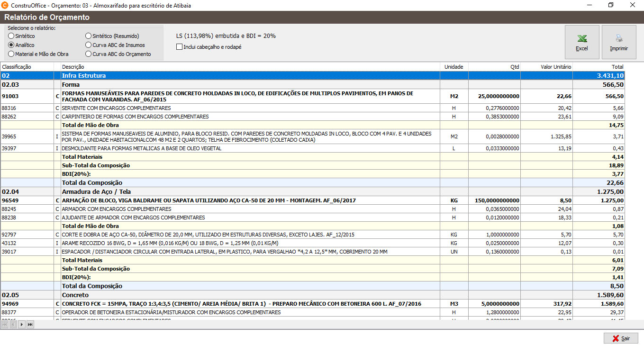Select the Sintético report option
This screenshot has width=644, height=345.
(21, 36)
